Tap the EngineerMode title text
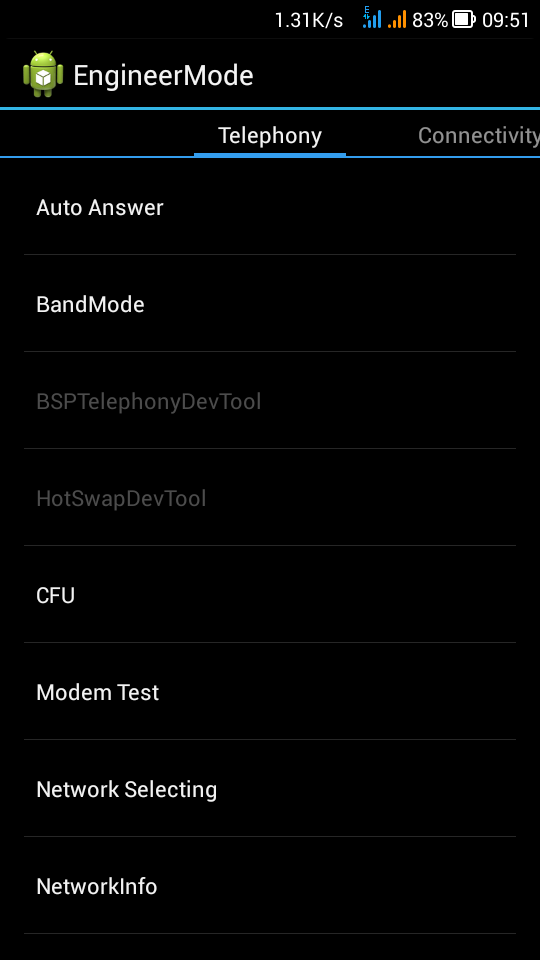540x960 pixels. point(163,76)
